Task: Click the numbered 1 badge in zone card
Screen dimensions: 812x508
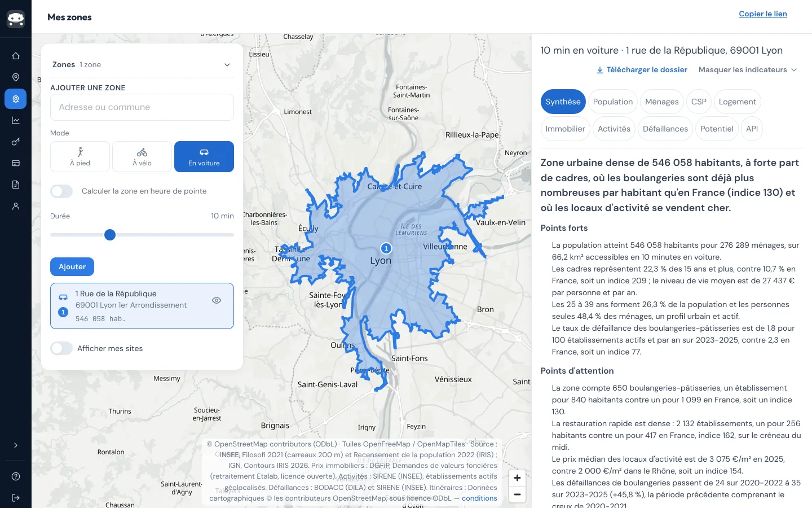Action: tap(63, 312)
